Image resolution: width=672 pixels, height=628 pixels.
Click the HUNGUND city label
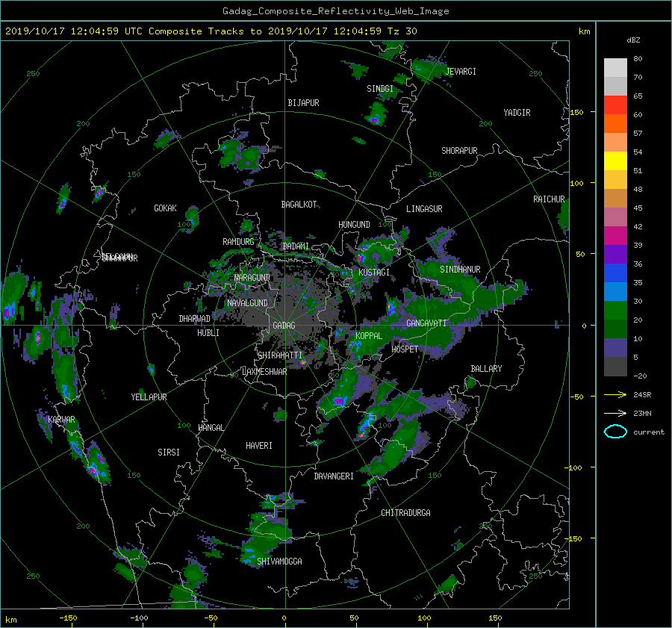point(354,225)
